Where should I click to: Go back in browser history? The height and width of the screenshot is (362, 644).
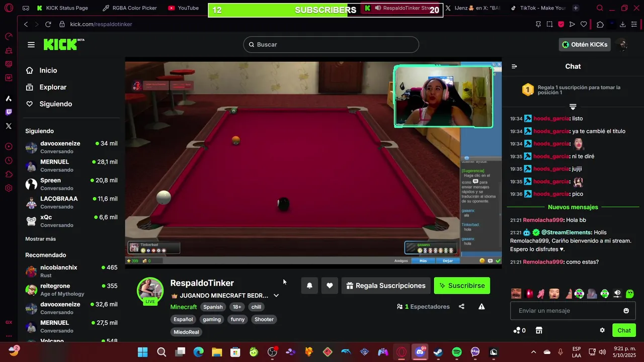(26, 24)
